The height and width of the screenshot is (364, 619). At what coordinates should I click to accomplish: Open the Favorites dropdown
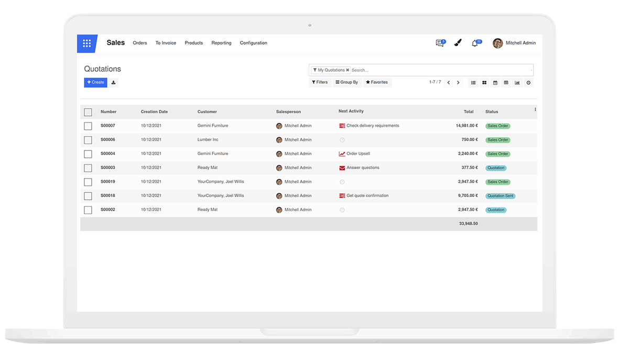pyautogui.click(x=377, y=82)
